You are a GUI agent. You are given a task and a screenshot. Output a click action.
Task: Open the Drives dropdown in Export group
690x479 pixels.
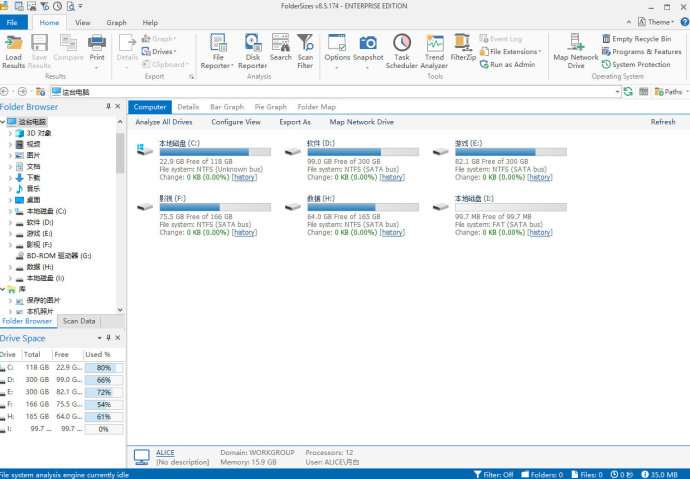[158, 51]
